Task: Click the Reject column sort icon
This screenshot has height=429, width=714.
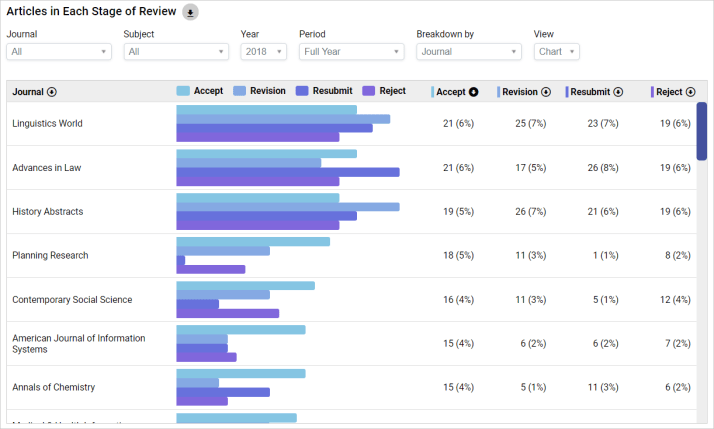Action: pyautogui.click(x=691, y=92)
